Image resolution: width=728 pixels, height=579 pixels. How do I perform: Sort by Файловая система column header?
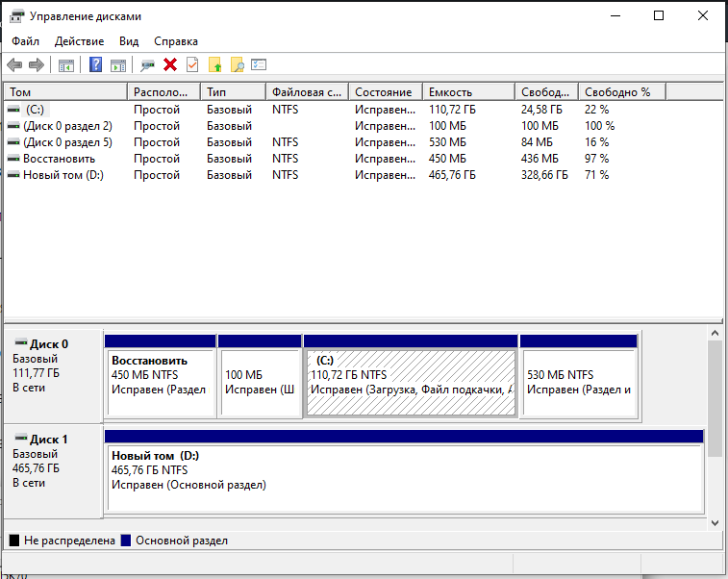308,92
